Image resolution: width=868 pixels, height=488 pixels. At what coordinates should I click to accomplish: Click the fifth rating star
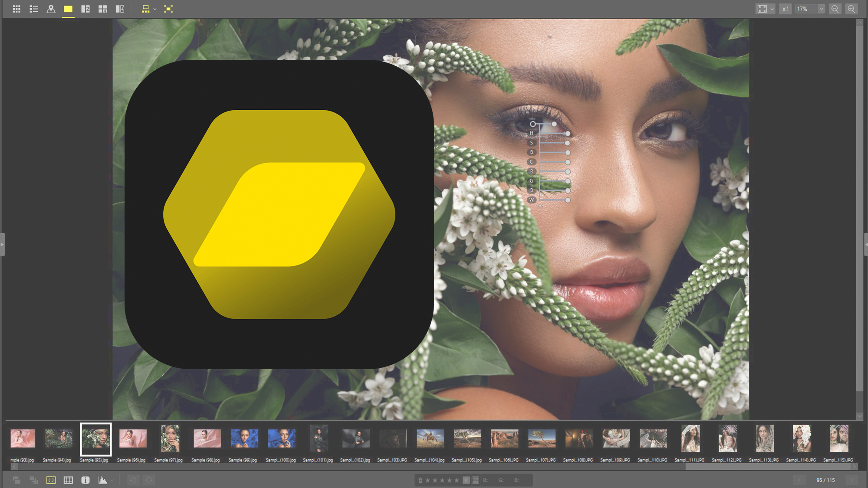point(457,480)
